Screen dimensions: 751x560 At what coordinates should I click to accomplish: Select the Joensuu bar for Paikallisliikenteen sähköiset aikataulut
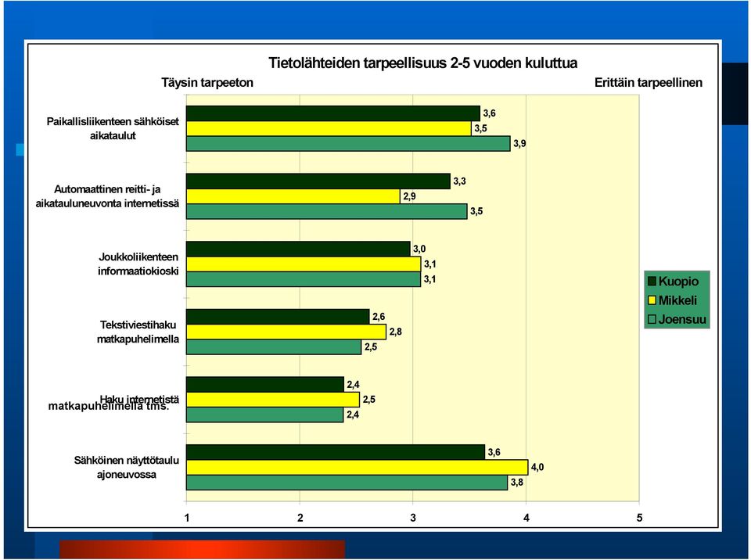348,144
